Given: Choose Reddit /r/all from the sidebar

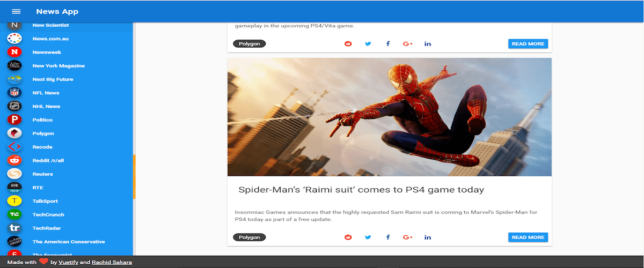Looking at the screenshot, I should (x=48, y=160).
